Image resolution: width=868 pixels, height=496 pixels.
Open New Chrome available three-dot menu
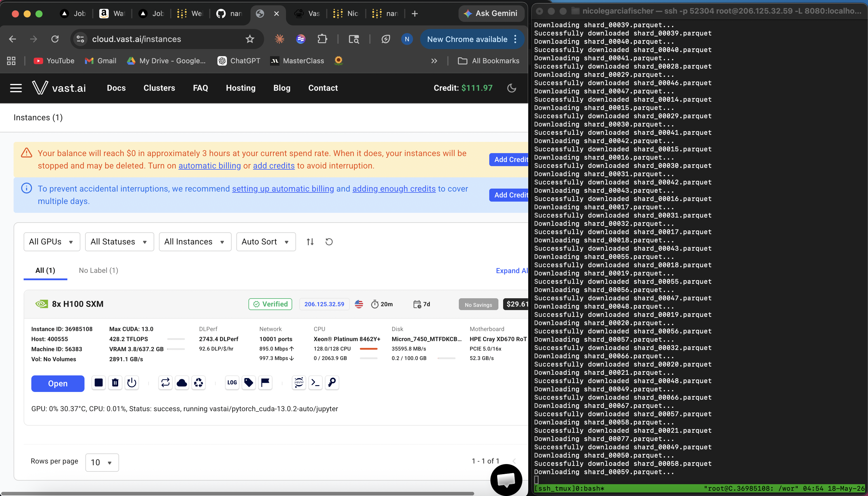click(x=515, y=39)
